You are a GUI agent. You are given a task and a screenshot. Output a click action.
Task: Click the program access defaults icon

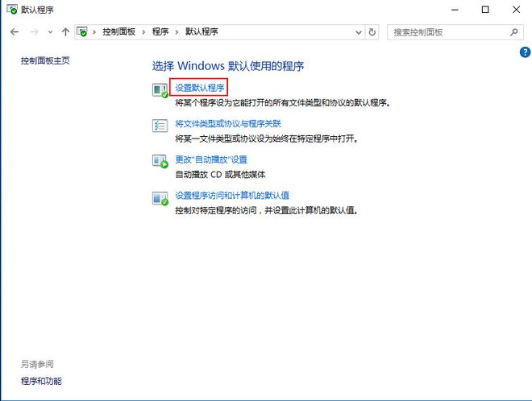[x=160, y=198]
